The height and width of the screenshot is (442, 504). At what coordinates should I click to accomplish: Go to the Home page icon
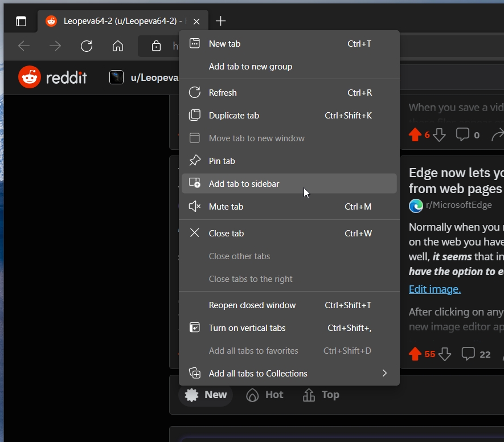[x=118, y=46]
